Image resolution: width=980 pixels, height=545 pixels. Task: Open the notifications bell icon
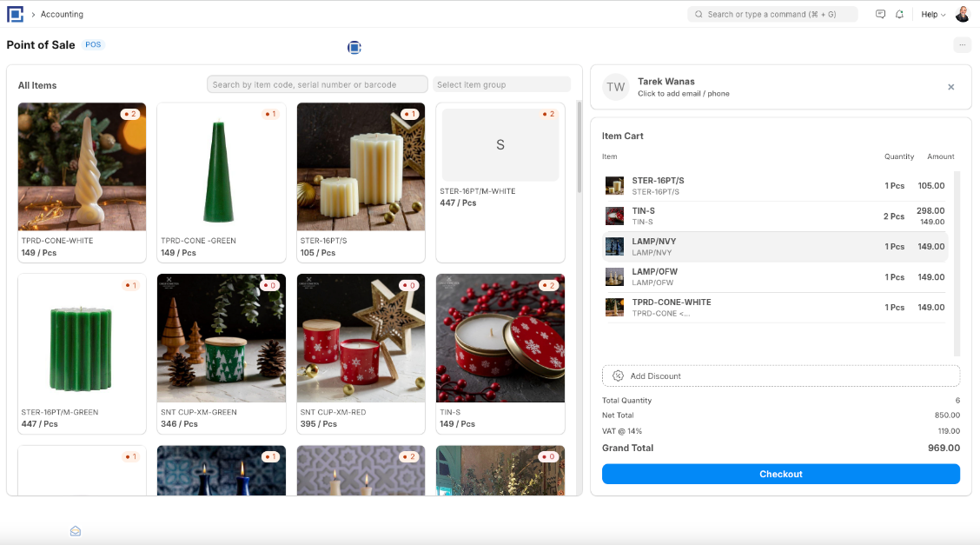(899, 15)
